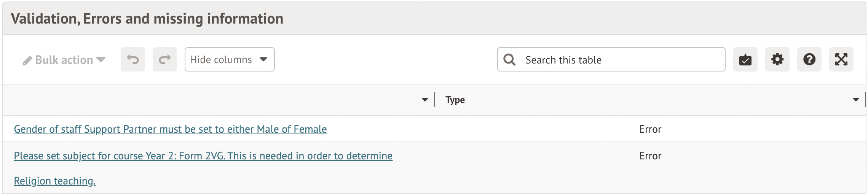Image resolution: width=868 pixels, height=194 pixels.
Task: Open the Please set subject for course link
Action: [203, 156]
